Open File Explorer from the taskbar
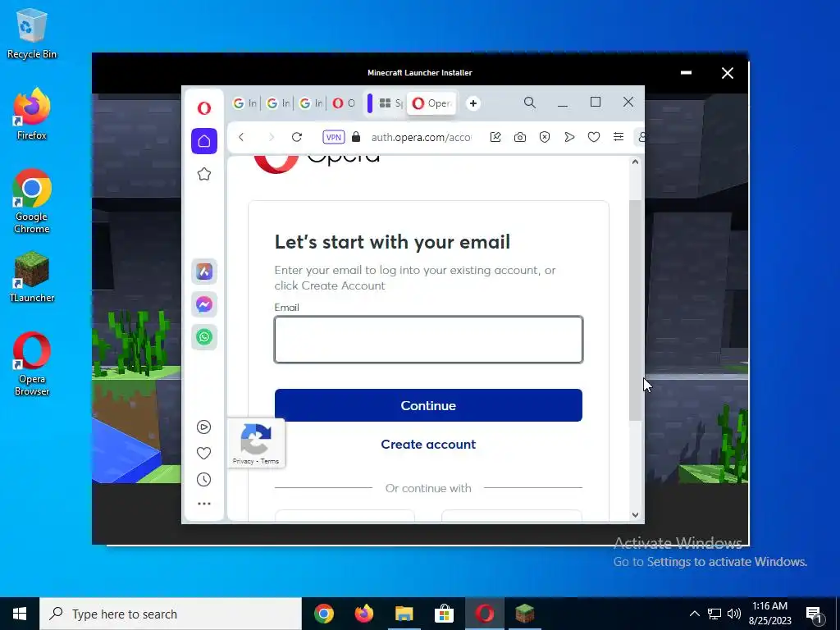This screenshot has height=630, width=840. pos(404,614)
